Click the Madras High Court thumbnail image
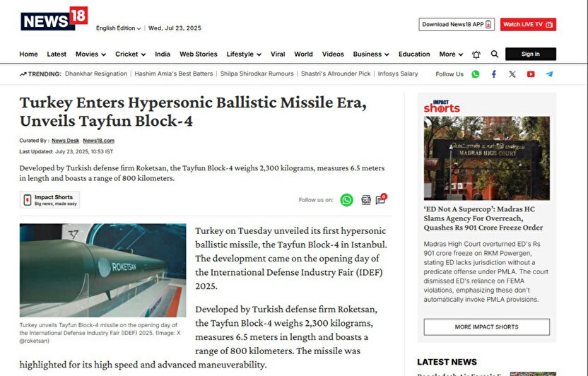This screenshot has height=376, width=588. (x=487, y=158)
